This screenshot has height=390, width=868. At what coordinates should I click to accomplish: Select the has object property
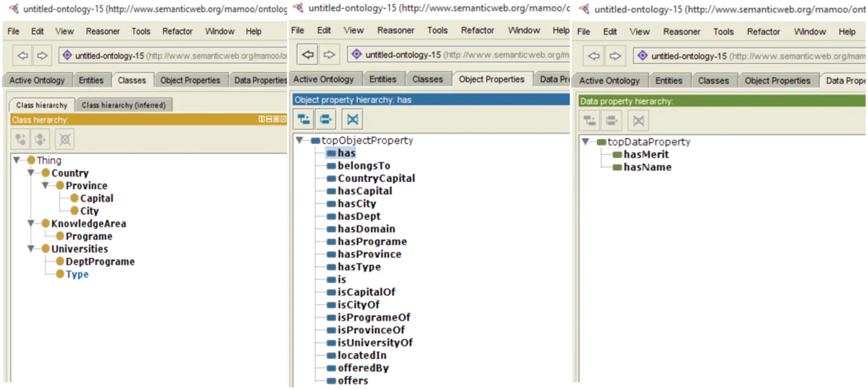(x=346, y=153)
